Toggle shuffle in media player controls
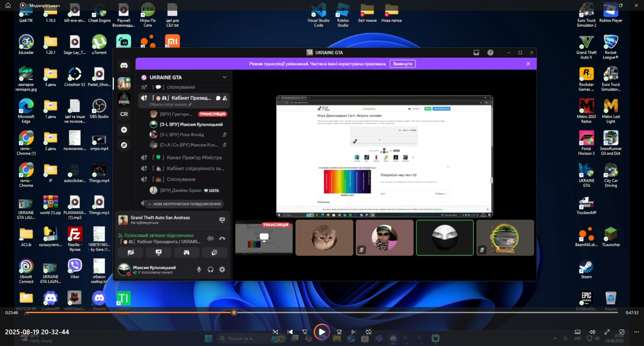The width and height of the screenshot is (644, 346). coord(275,332)
